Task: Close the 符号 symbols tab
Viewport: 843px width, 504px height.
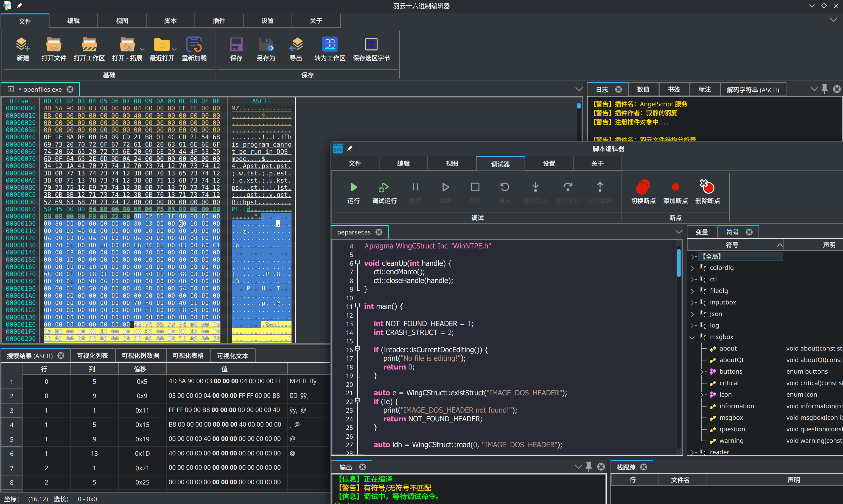Action: click(749, 232)
